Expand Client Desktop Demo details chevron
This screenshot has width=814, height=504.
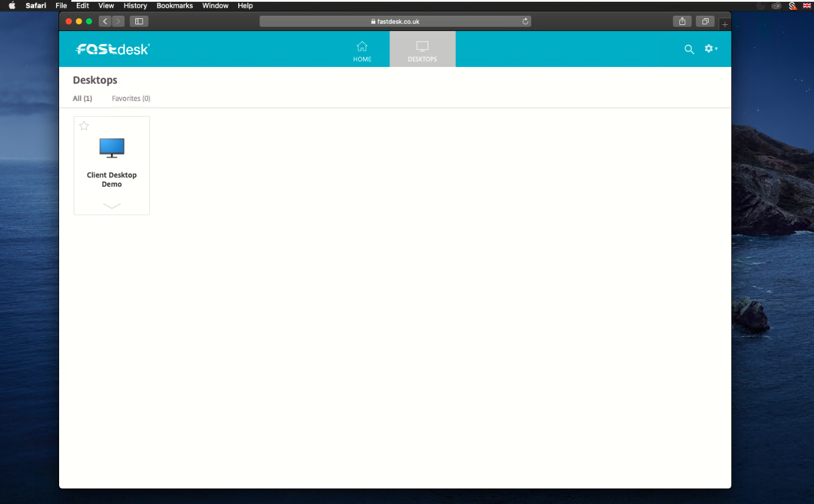[111, 206]
